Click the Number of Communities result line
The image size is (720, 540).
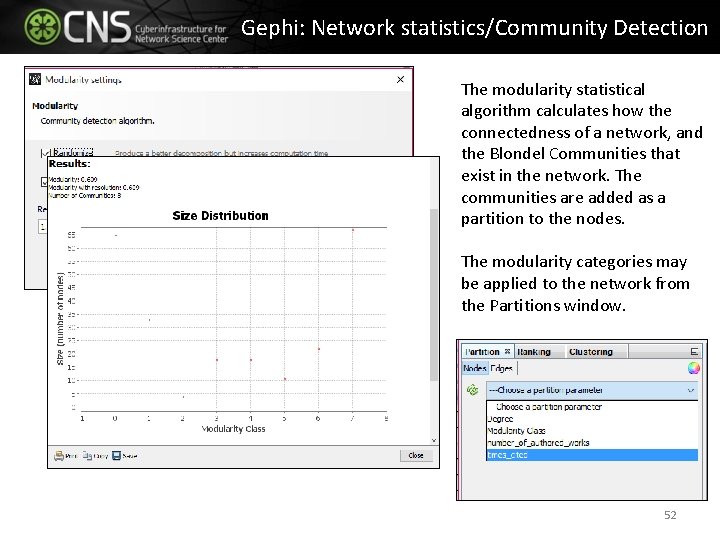point(85,196)
